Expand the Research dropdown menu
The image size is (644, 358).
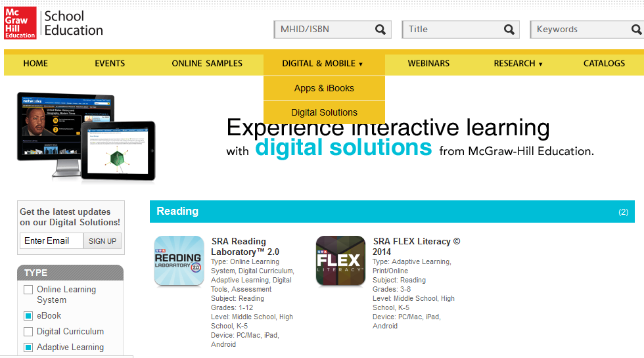[518, 64]
